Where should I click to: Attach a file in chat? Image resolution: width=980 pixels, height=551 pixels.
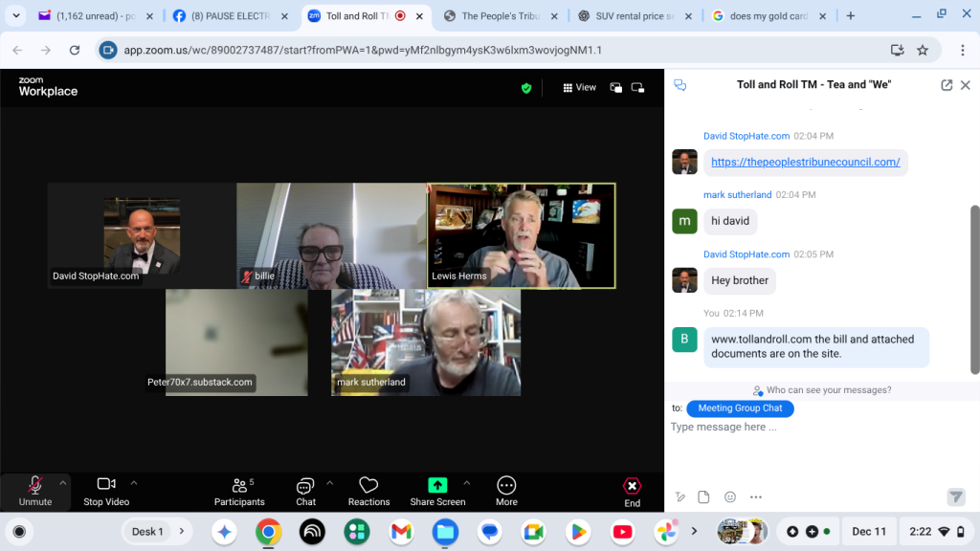pyautogui.click(x=703, y=496)
